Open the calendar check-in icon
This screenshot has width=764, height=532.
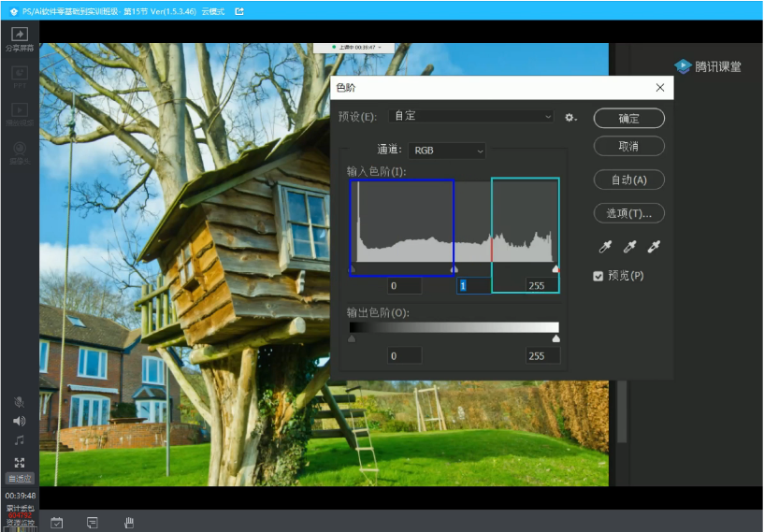(56, 523)
